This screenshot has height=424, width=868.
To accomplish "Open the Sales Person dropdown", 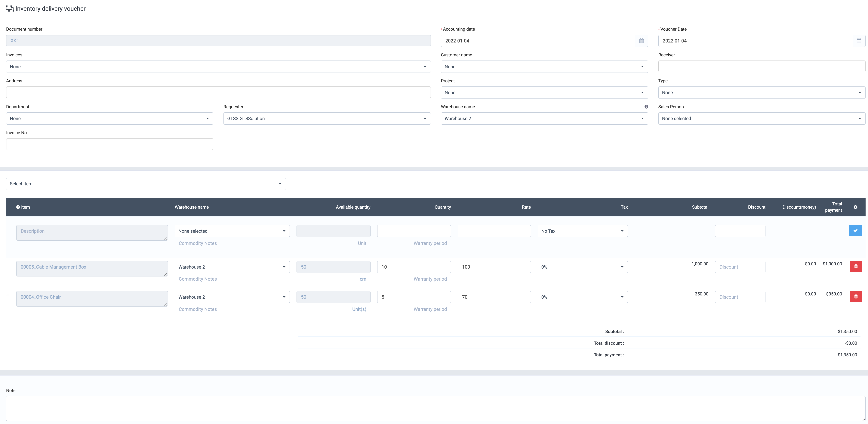I will click(762, 119).
